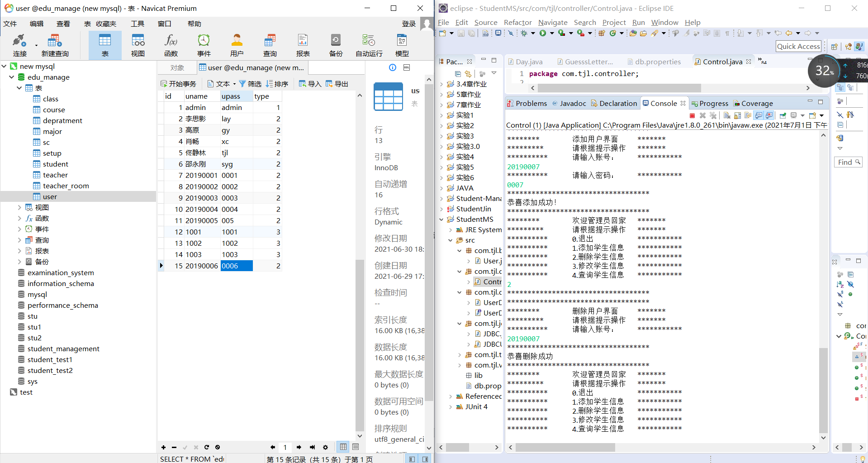Collapse the StudentMS project in Eclipse
Screen dimensions: 868x463
(x=441, y=220)
